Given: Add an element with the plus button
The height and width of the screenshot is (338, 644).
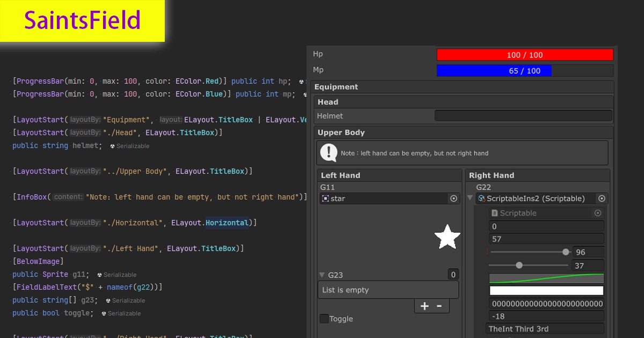Looking at the screenshot, I should (x=425, y=306).
